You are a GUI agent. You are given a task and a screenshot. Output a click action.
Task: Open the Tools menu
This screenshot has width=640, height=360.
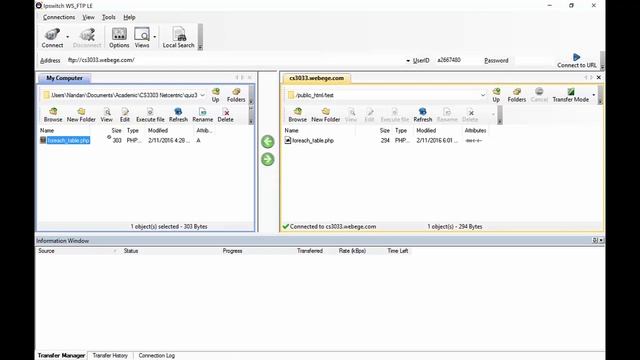[109, 17]
